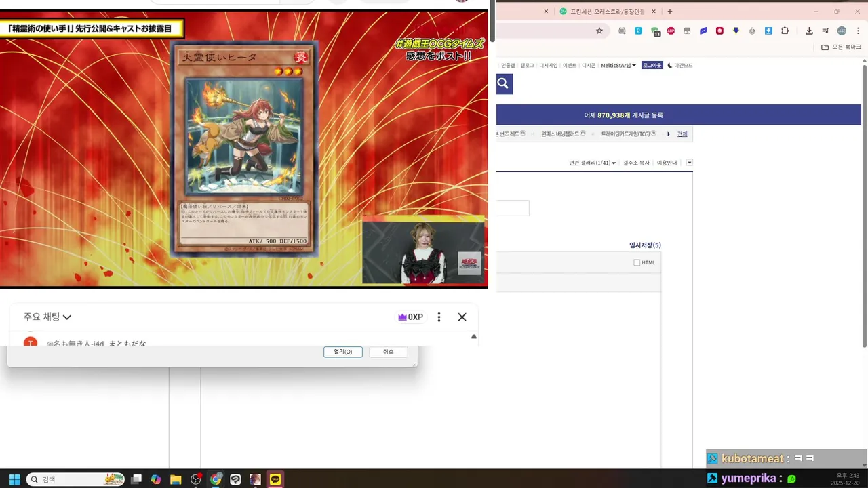The image size is (868, 488).
Task: Open Task View on the taskbar
Action: pos(136,479)
